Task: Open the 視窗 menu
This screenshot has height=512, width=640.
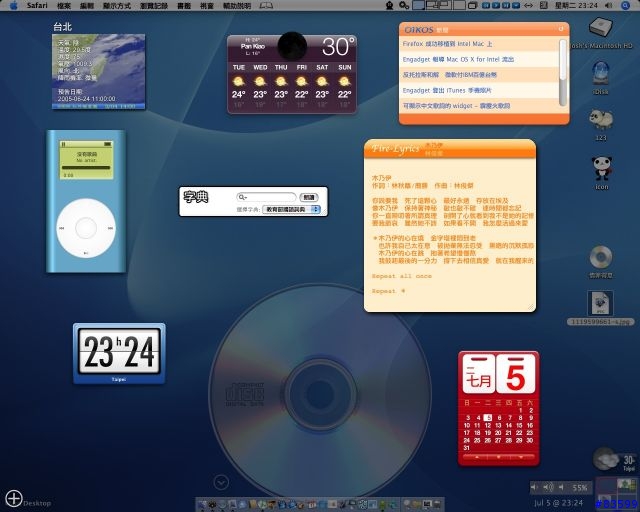Action: click(x=207, y=6)
